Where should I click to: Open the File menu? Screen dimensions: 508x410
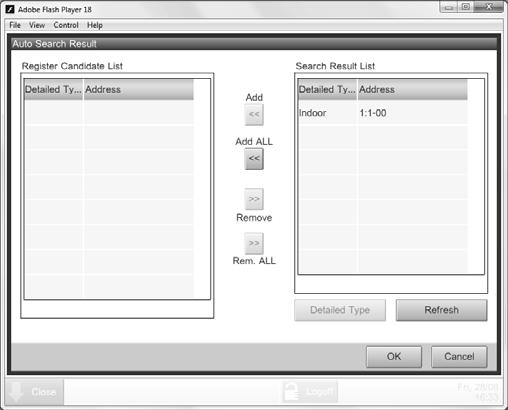[15, 25]
